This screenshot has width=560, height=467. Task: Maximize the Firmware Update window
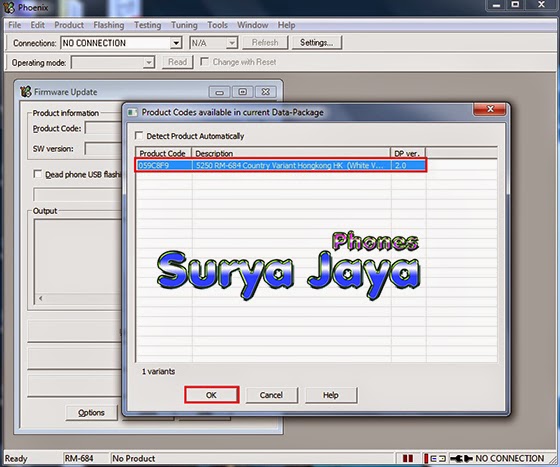[242, 92]
